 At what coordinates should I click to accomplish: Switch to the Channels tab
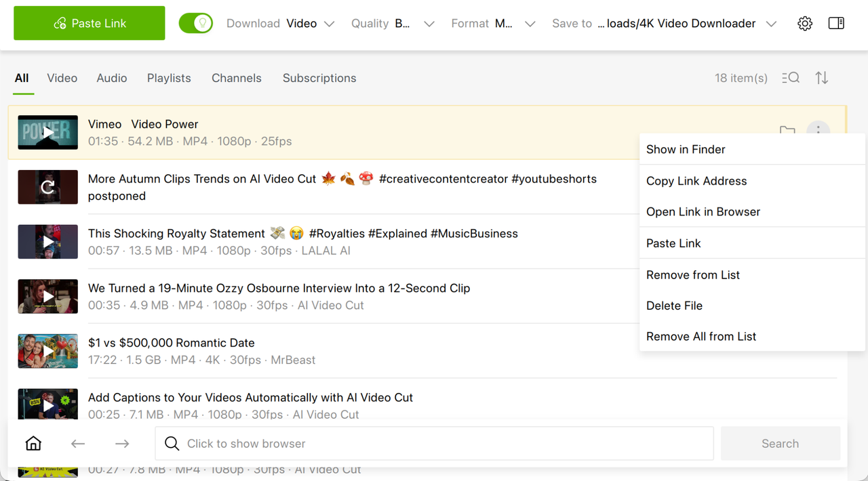(237, 78)
